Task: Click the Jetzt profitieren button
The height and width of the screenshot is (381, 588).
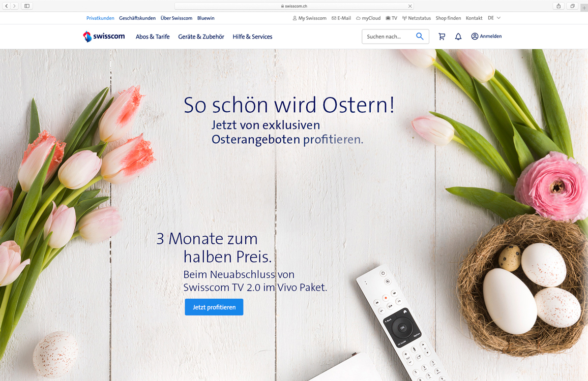Action: (x=214, y=307)
